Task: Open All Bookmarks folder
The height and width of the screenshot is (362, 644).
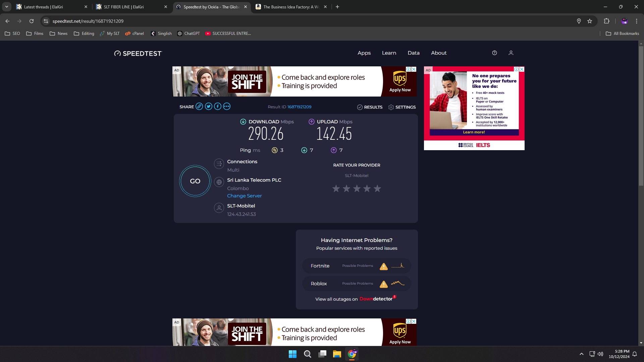Action: pyautogui.click(x=623, y=34)
